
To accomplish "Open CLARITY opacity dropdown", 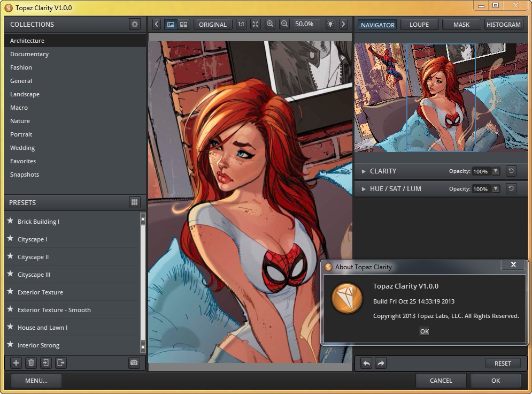I will point(496,171).
